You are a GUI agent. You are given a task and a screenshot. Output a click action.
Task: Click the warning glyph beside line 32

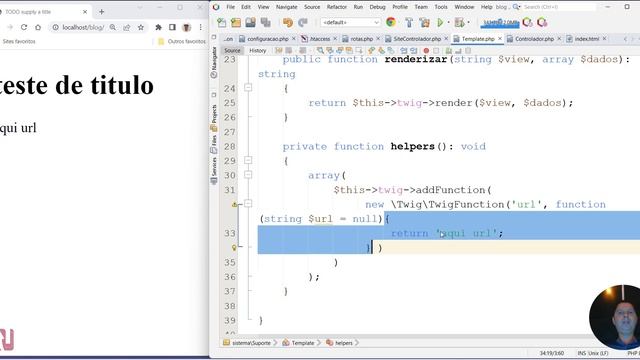coord(235,204)
